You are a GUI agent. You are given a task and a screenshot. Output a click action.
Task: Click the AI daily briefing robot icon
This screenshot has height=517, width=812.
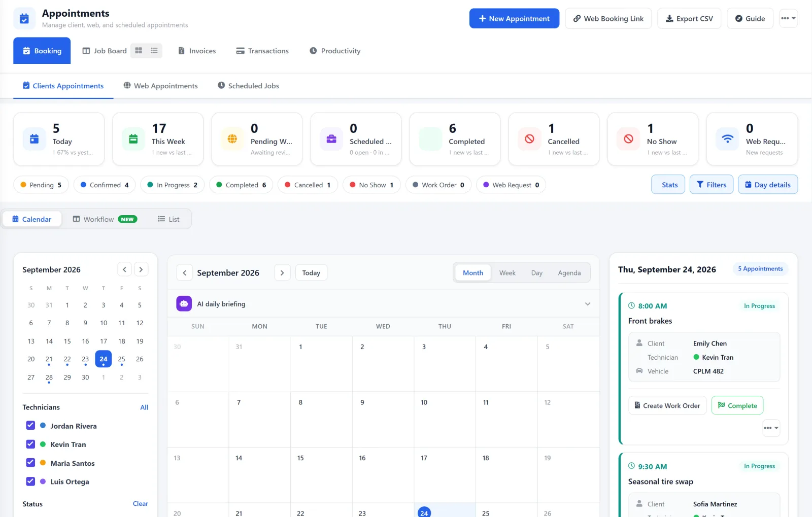pyautogui.click(x=184, y=303)
